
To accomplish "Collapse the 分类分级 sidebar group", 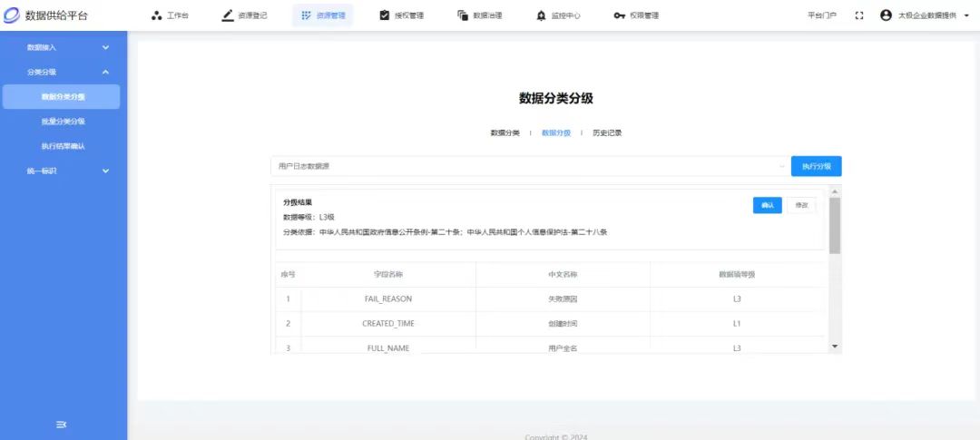I will [x=62, y=72].
